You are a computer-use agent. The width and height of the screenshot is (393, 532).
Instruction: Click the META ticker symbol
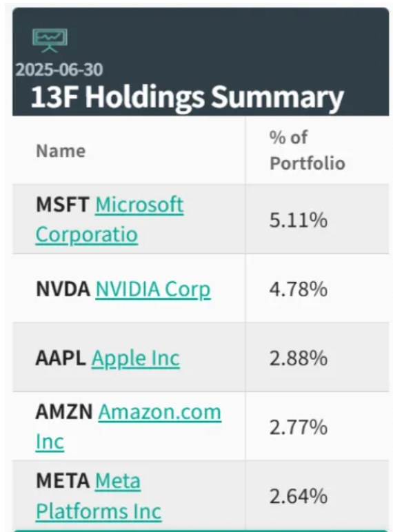pos(63,481)
